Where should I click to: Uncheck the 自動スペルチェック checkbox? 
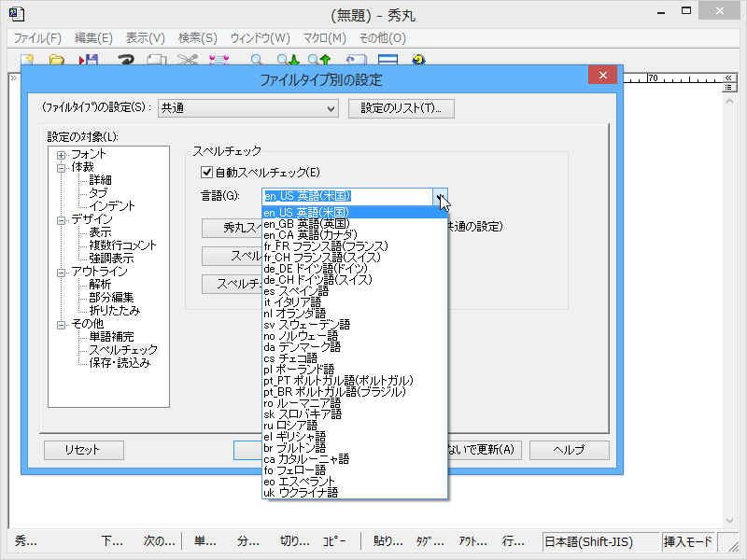[x=206, y=170]
